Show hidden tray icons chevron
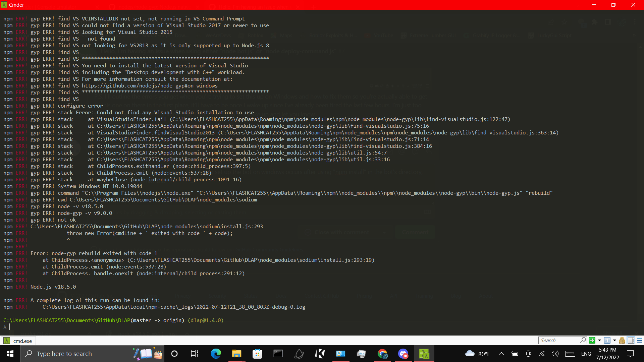This screenshot has height=362, width=644. click(501, 354)
